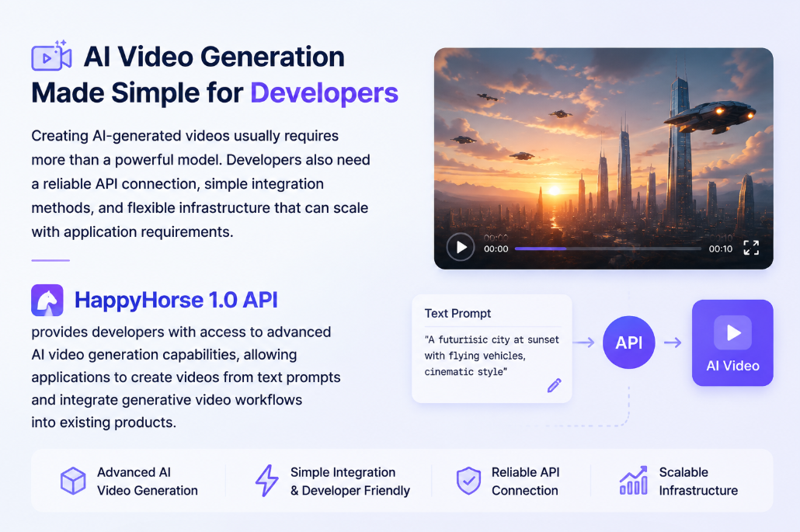Click the purple word "Developers" in the headline
This screenshot has height=532, width=800.
coord(325,93)
